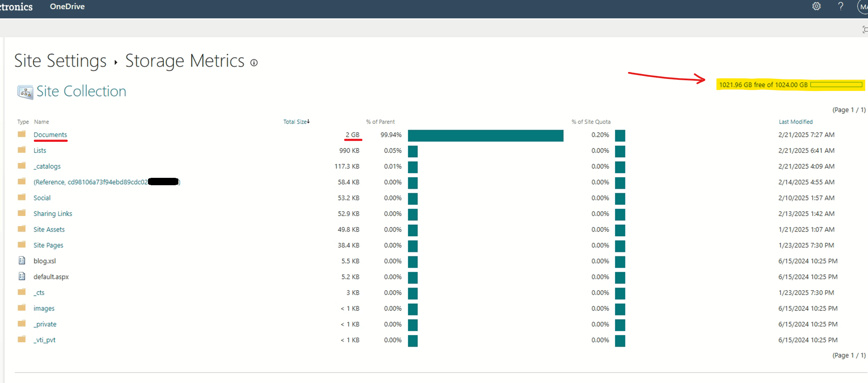The height and width of the screenshot is (383, 868).
Task: Click the default.aspx file name
Action: tap(51, 277)
